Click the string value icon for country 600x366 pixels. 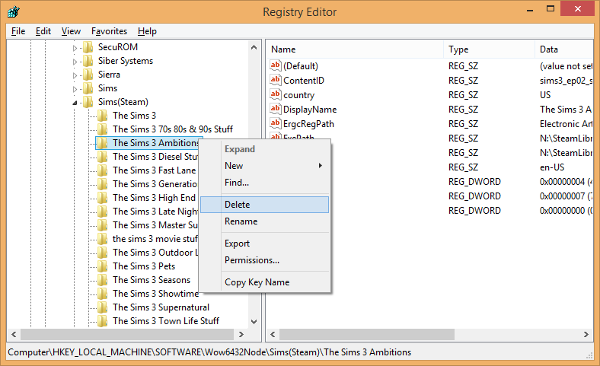(276, 95)
